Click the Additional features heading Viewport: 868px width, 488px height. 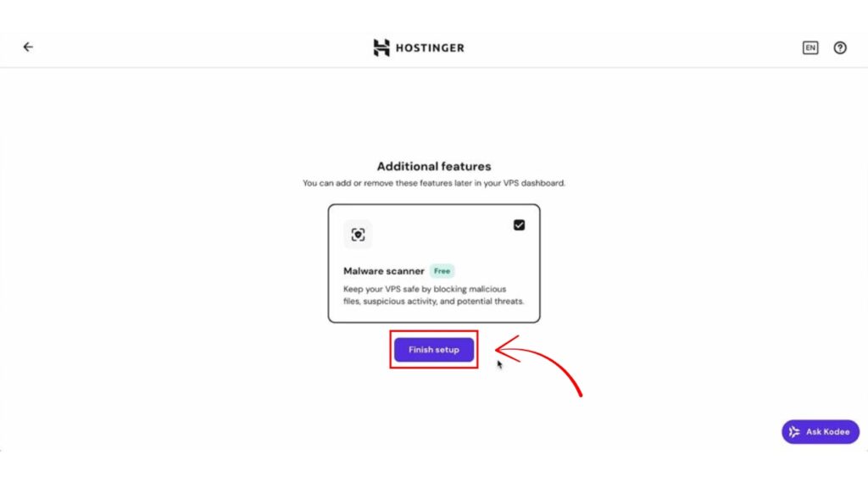pos(434,167)
